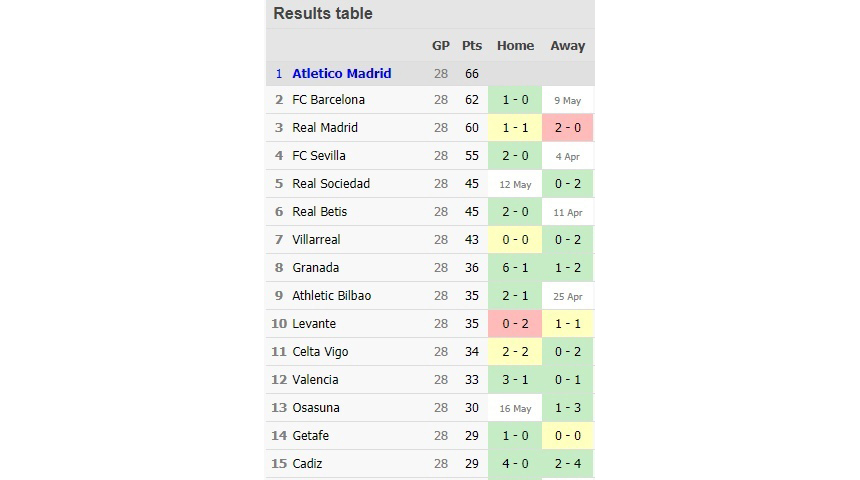Select the 25 Apr Athletic Bilbao fixture

[568, 296]
